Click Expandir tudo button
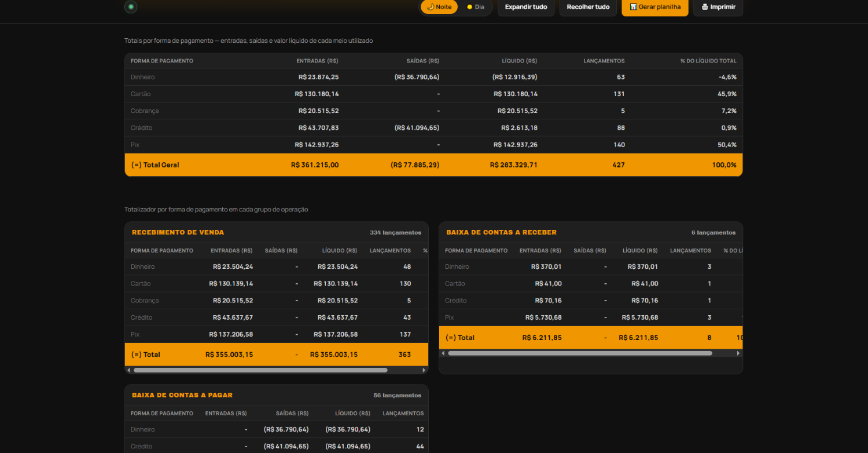 pyautogui.click(x=526, y=7)
